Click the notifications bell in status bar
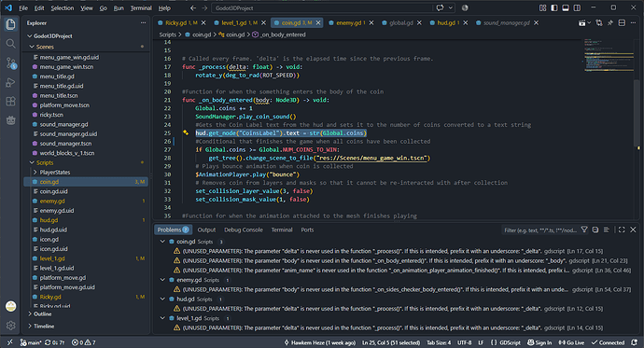 point(634,342)
